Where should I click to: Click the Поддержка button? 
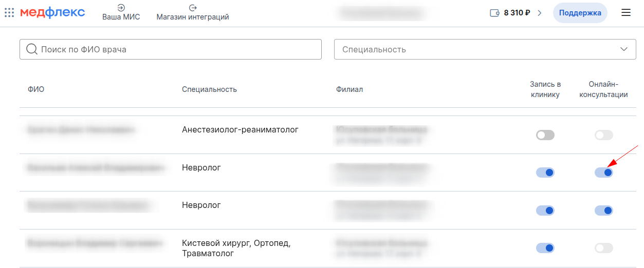coord(580,13)
